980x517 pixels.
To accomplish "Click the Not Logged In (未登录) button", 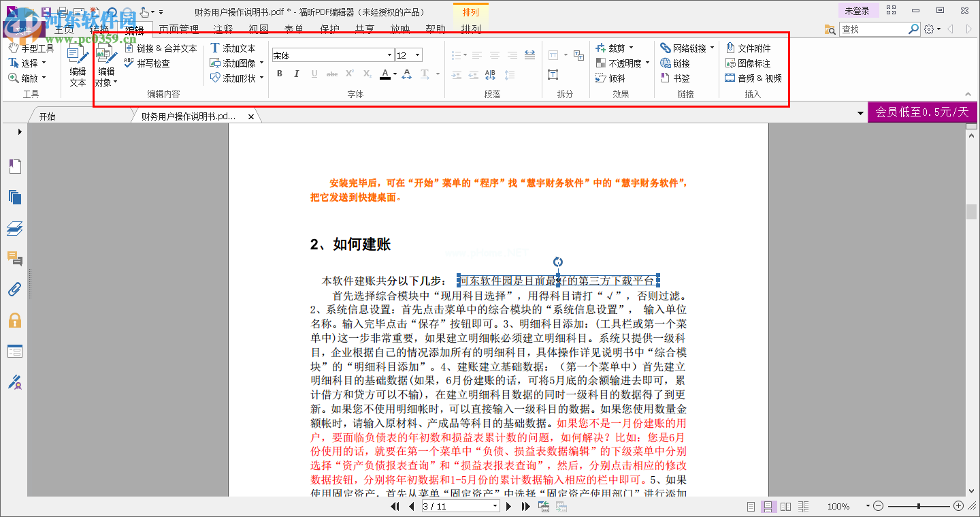I will tap(857, 11).
